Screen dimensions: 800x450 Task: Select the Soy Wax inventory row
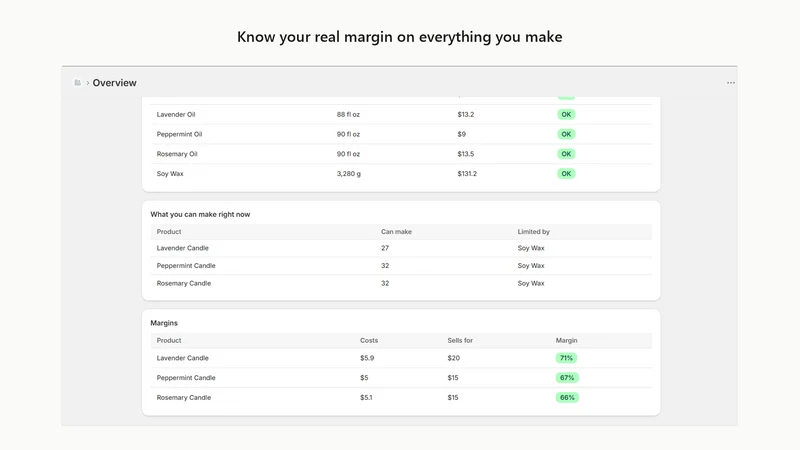[x=401, y=173]
